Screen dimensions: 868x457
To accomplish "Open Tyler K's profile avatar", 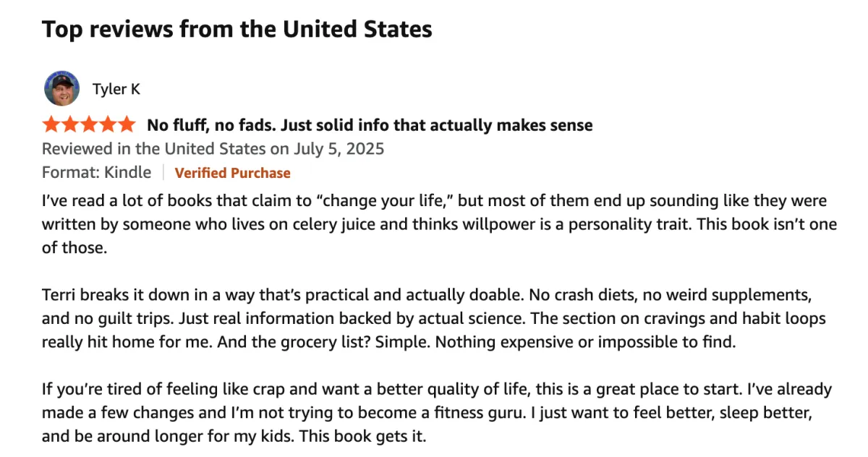I will [62, 89].
